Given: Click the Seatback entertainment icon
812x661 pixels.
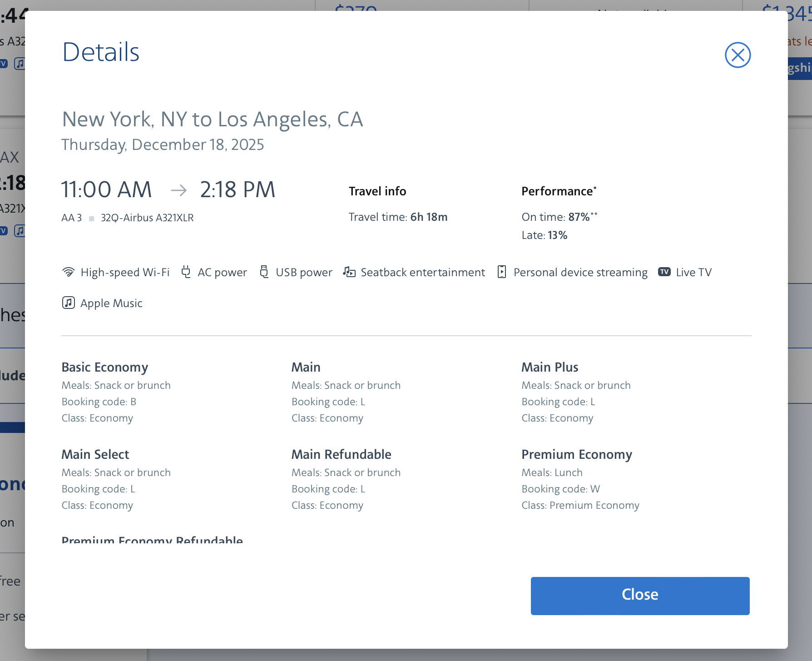Looking at the screenshot, I should point(349,272).
